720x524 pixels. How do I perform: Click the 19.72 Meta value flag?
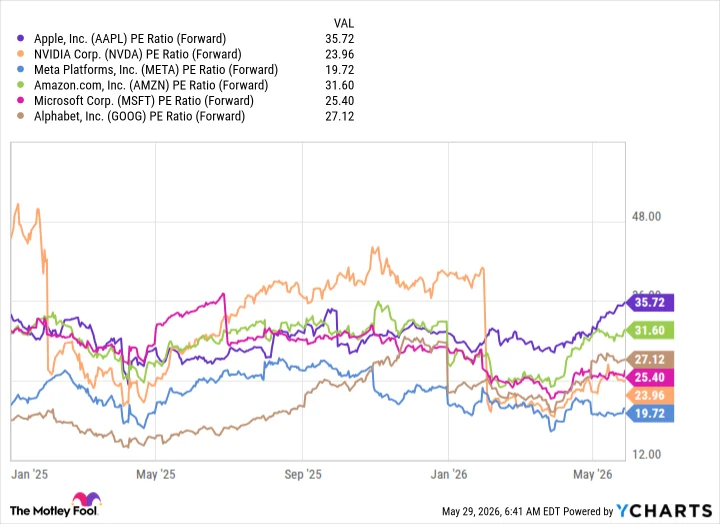[x=649, y=414]
